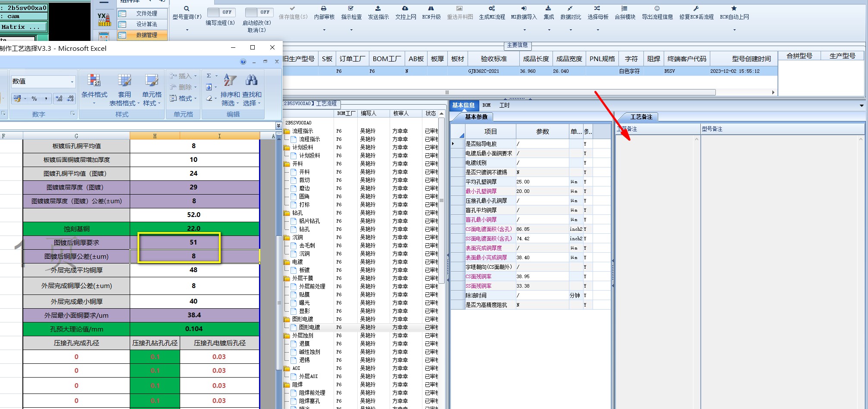The height and width of the screenshot is (409, 868).
Task: Click Excel 套用表格格式 table format icon
Action: click(124, 81)
